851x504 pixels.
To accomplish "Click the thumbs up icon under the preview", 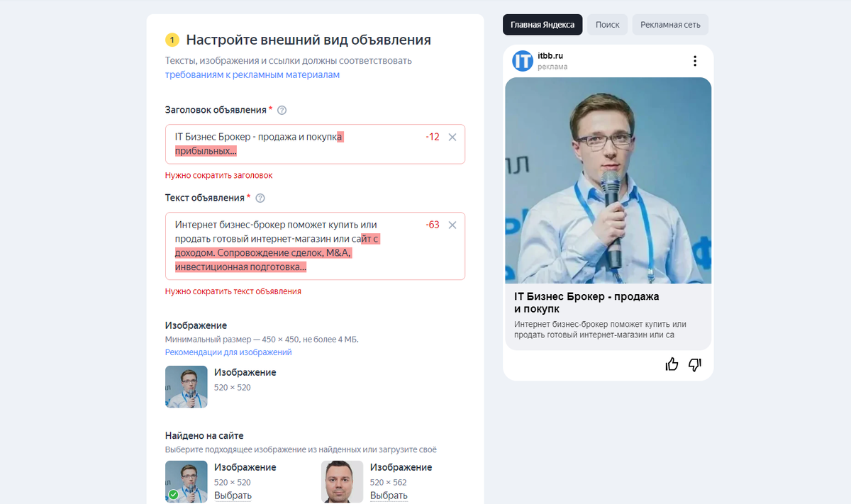I will coord(672,364).
